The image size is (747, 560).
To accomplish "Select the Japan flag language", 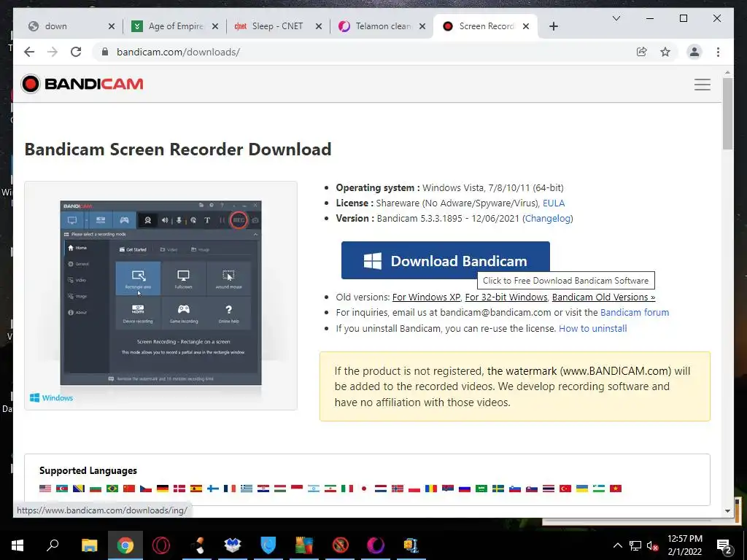I will 364,489.
